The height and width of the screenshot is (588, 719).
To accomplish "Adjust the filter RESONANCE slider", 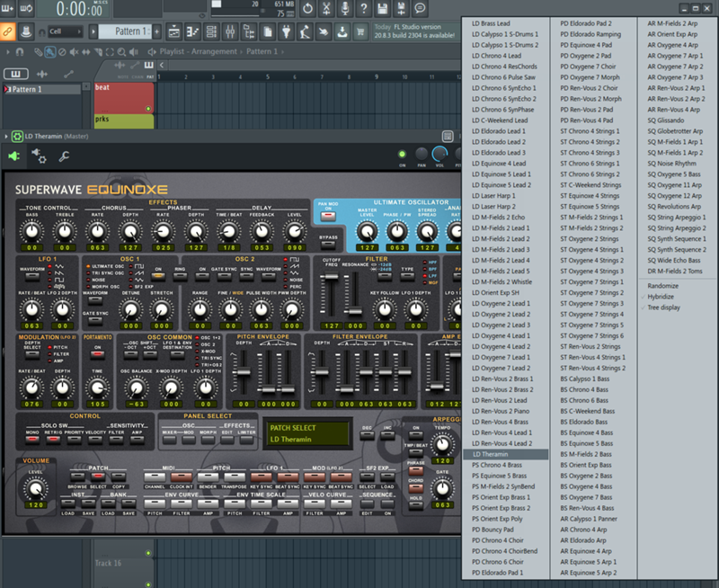I will click(x=354, y=296).
